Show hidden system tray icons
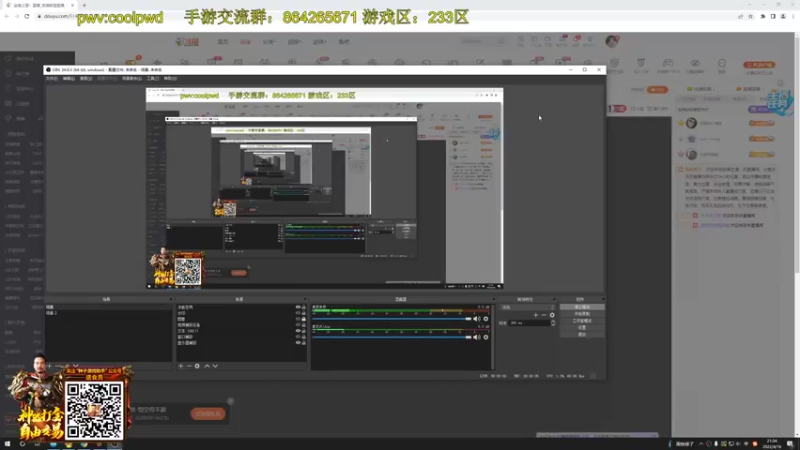Image resolution: width=800 pixels, height=450 pixels. 701,444
